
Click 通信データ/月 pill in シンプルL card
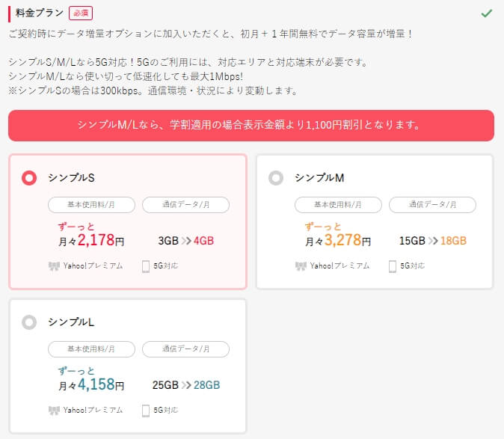click(x=185, y=349)
